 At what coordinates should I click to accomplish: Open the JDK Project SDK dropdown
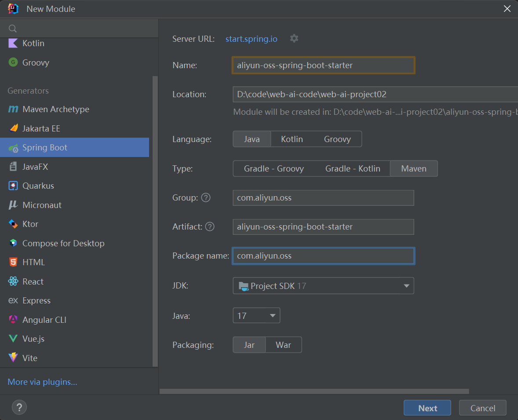coord(323,286)
